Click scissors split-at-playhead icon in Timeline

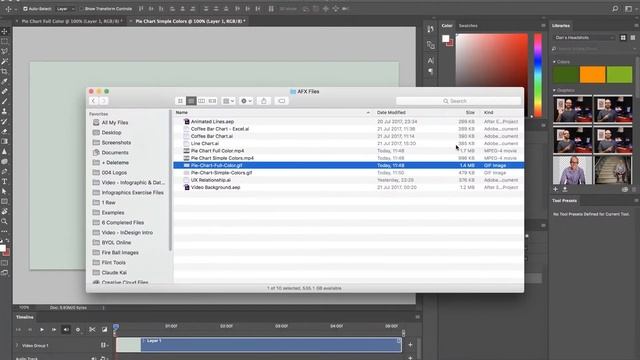[x=92, y=329]
